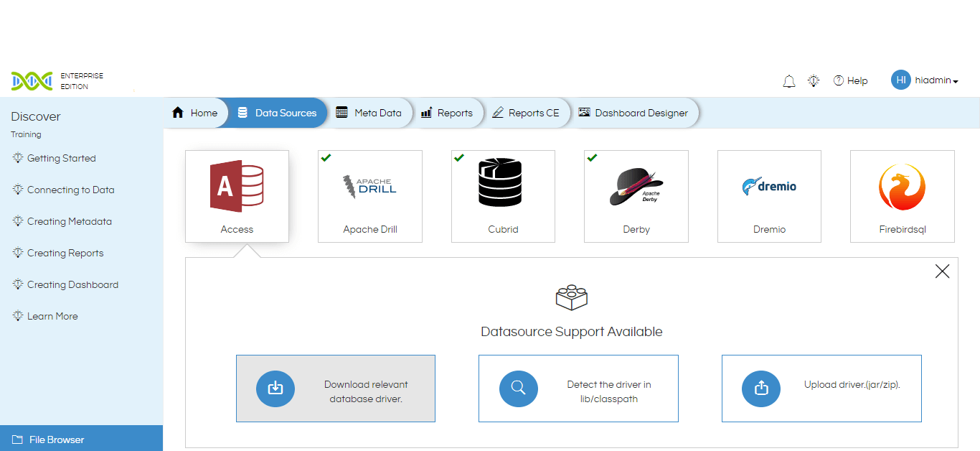Select the Data Sources tab

coord(278,113)
